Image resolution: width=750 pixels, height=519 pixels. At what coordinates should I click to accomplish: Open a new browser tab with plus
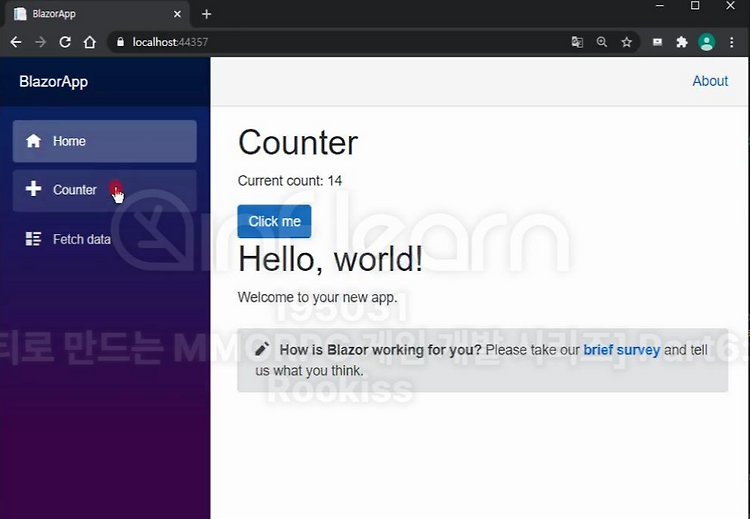pos(207,14)
